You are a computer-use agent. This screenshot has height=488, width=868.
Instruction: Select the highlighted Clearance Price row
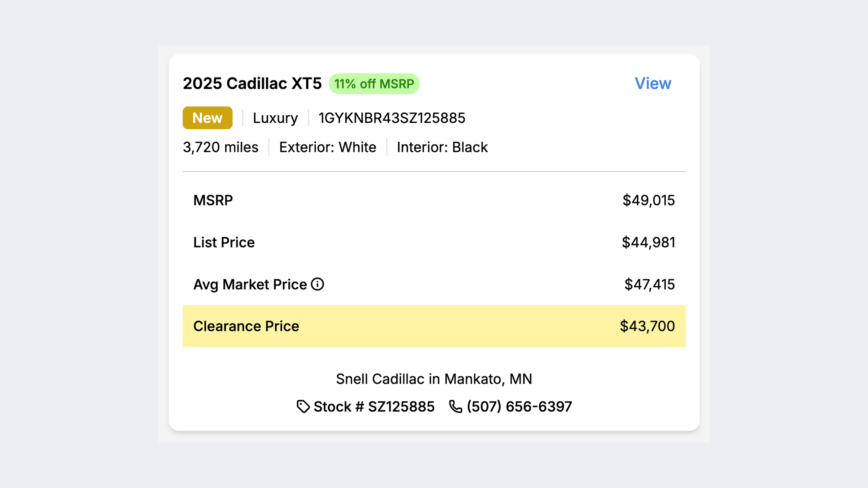click(434, 326)
